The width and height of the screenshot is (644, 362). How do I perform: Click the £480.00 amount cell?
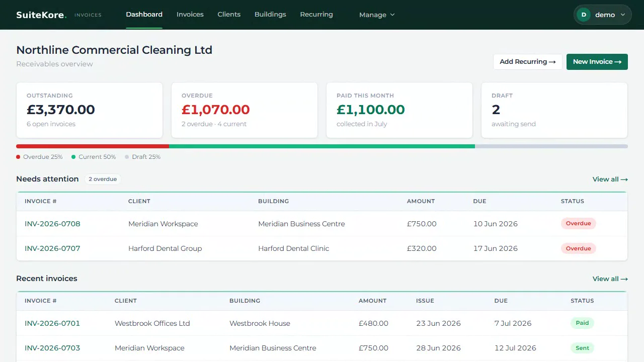pos(373,323)
